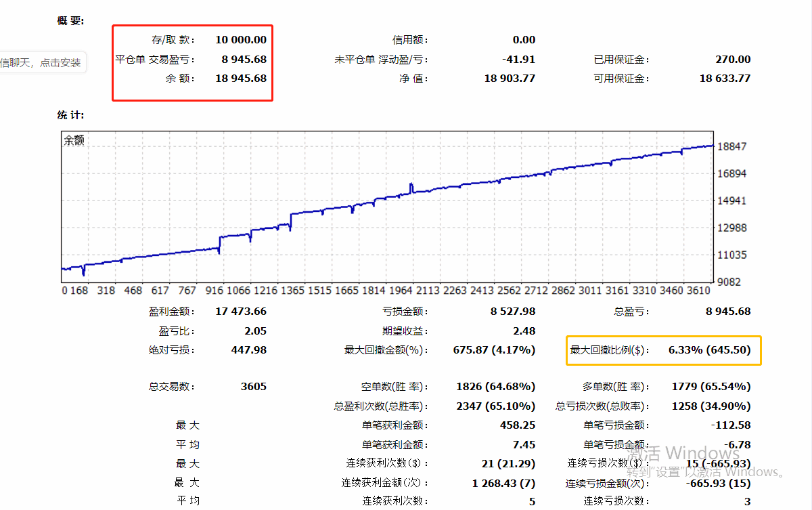The image size is (812, 510).
Task: Select loss trades value 1258 (34.90%)
Action: [711, 406]
